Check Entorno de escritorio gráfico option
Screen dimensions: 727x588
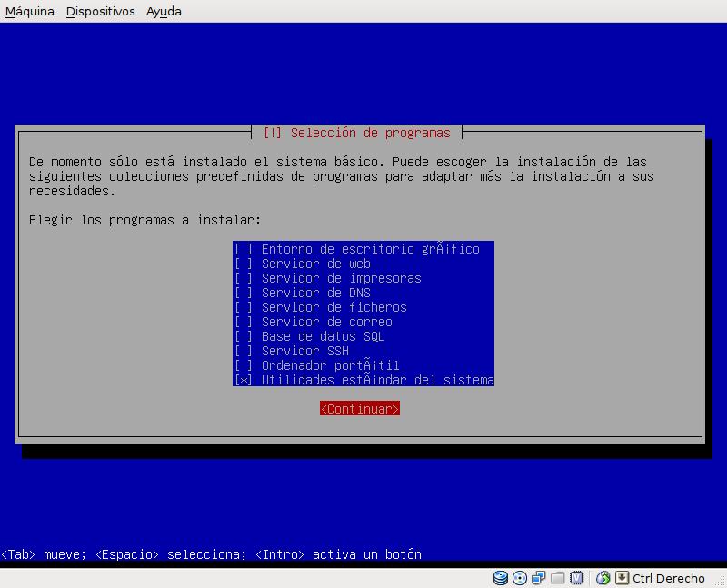coord(363,249)
